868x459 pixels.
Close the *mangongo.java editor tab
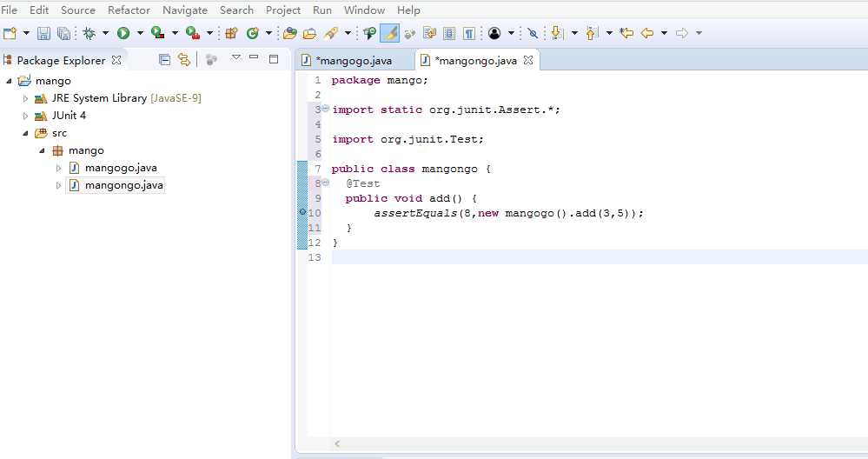coord(528,60)
